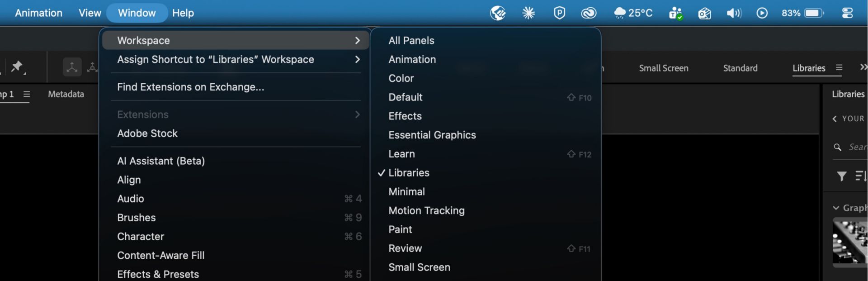Click the pin tool icon

click(17, 67)
